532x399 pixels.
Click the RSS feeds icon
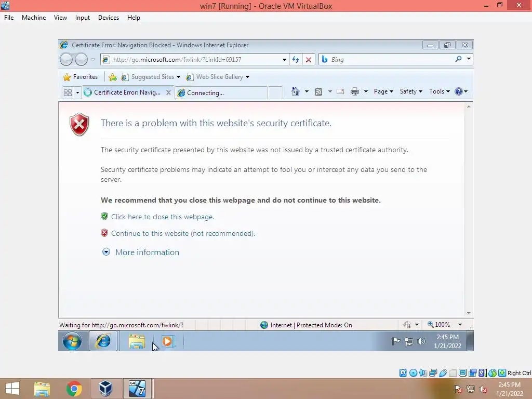pyautogui.click(x=318, y=91)
